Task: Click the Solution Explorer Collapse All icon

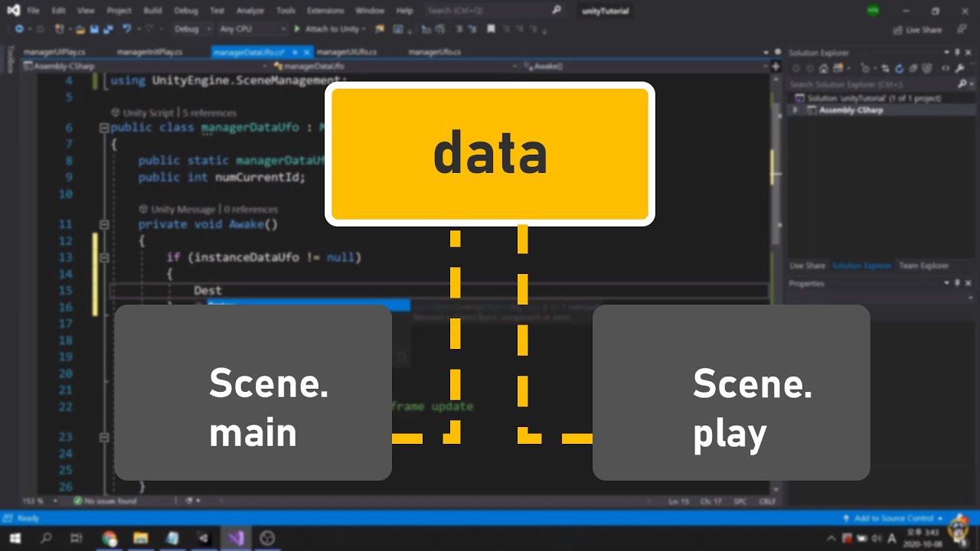Action: pyautogui.click(x=913, y=68)
